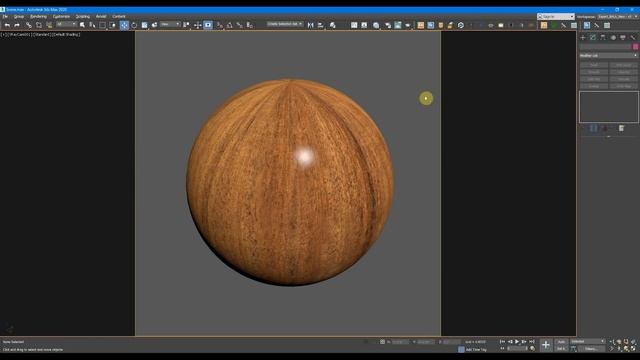Click the Key Filters icon beside Filters button

click(573, 349)
